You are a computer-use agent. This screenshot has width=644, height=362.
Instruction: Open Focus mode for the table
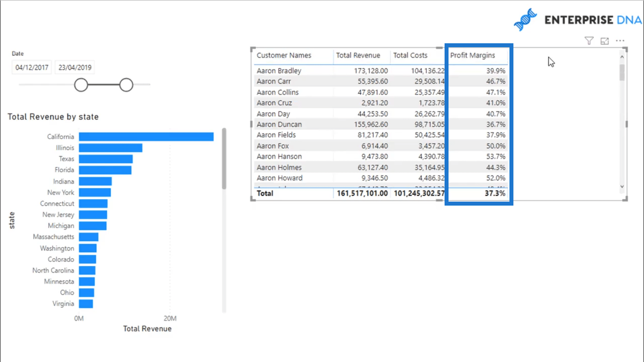click(x=605, y=41)
